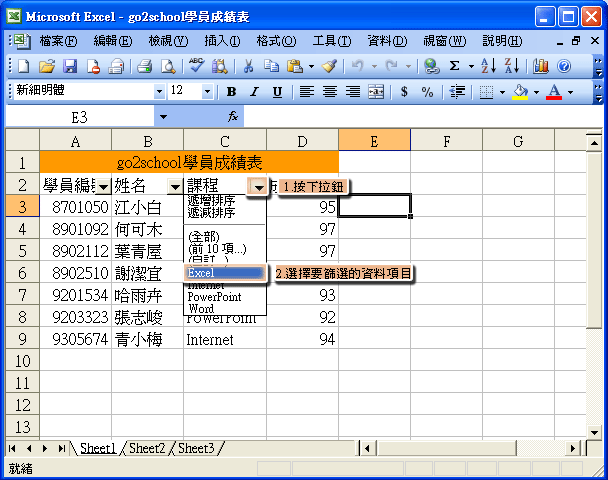Click the Save icon in the toolbar
608x480 pixels.
[70, 66]
